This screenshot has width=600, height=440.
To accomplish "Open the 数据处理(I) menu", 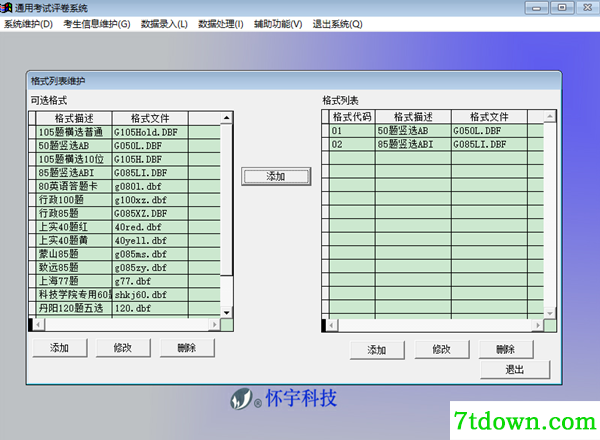I will 221,24.
